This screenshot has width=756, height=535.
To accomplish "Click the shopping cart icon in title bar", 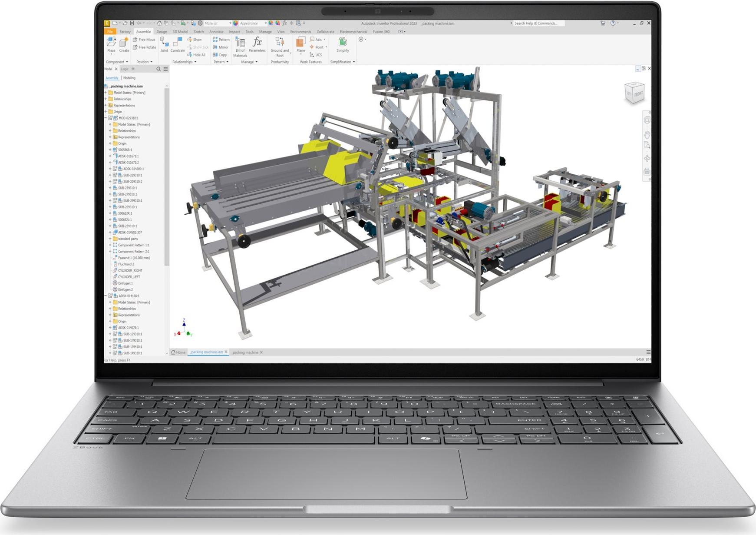I will (x=603, y=23).
